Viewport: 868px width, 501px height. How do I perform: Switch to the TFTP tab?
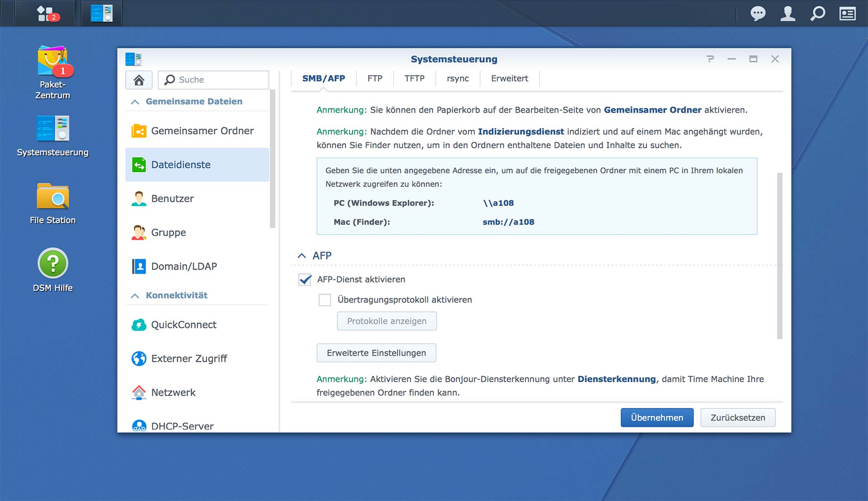pos(415,79)
